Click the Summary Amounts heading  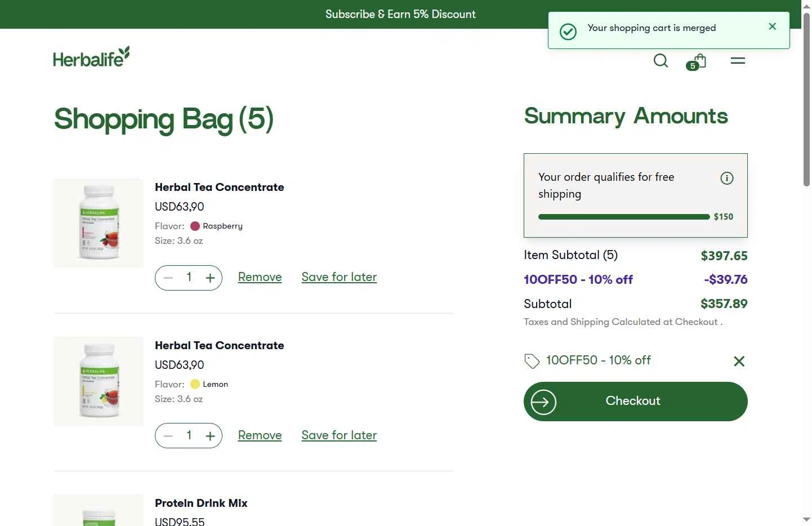[626, 116]
